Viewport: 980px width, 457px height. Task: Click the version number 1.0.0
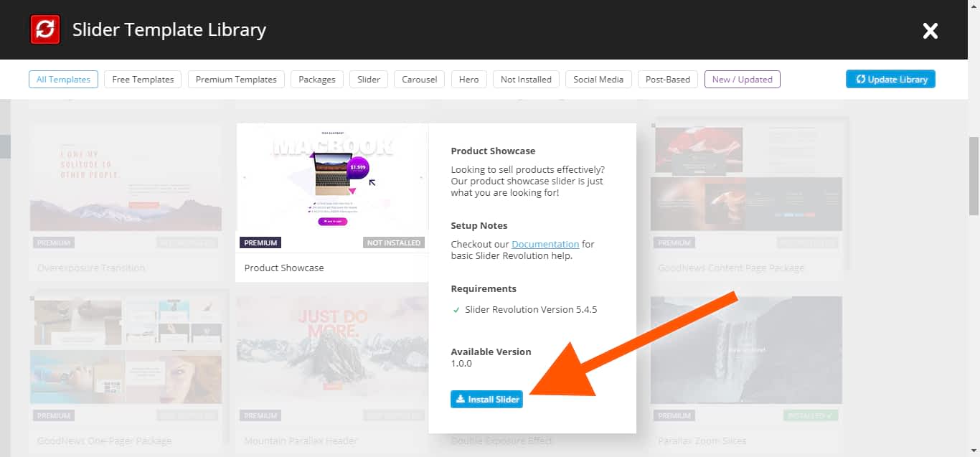click(461, 363)
